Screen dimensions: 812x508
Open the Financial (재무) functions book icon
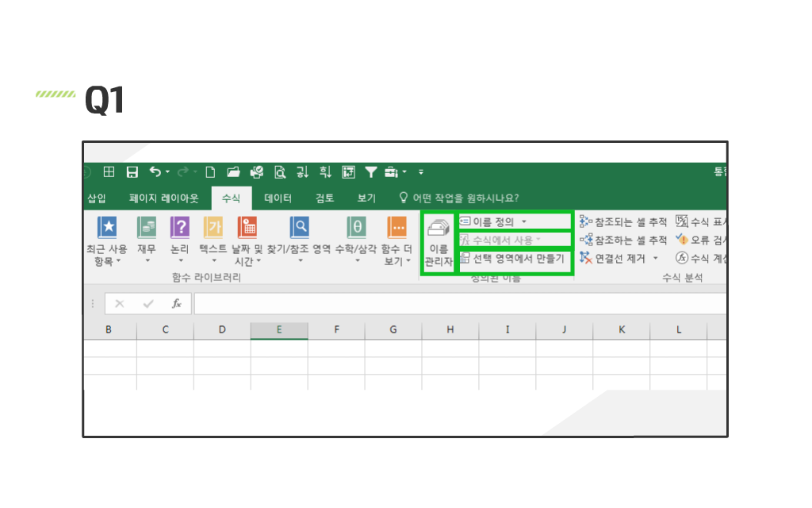[147, 228]
